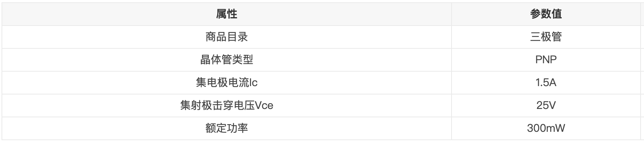Click the table header row

coord(321,14)
